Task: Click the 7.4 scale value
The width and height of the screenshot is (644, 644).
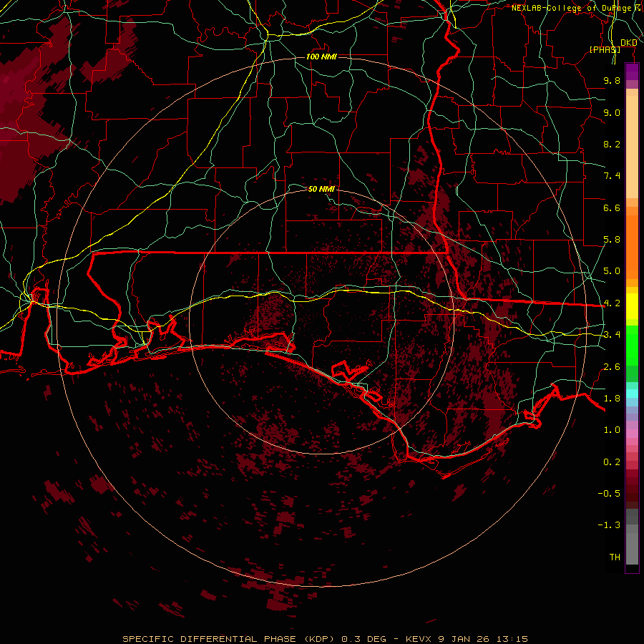Action: pyautogui.click(x=612, y=176)
